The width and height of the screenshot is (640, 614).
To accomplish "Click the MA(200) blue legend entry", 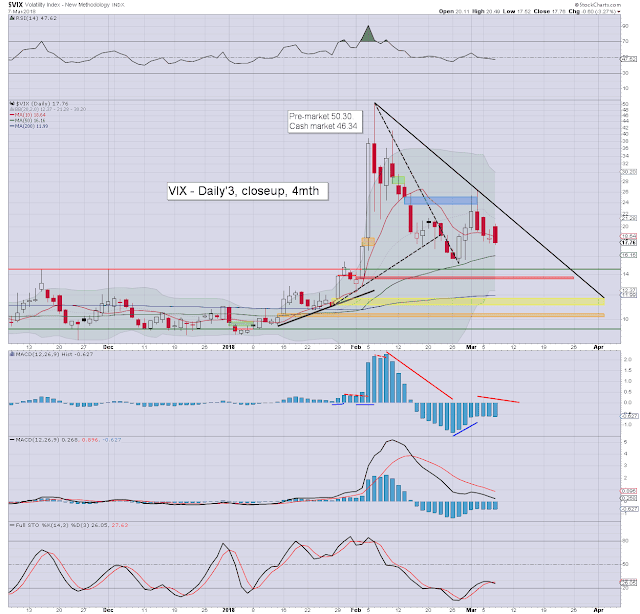I will pyautogui.click(x=29, y=126).
